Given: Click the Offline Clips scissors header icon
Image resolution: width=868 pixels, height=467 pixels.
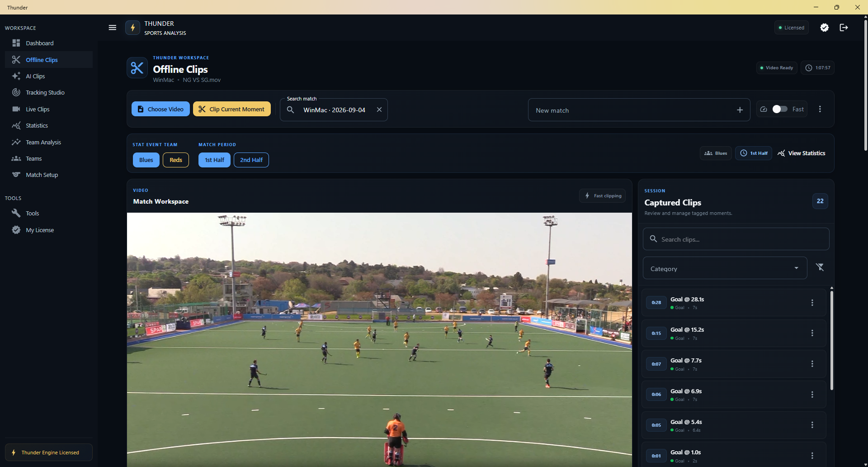Looking at the screenshot, I should (x=137, y=68).
